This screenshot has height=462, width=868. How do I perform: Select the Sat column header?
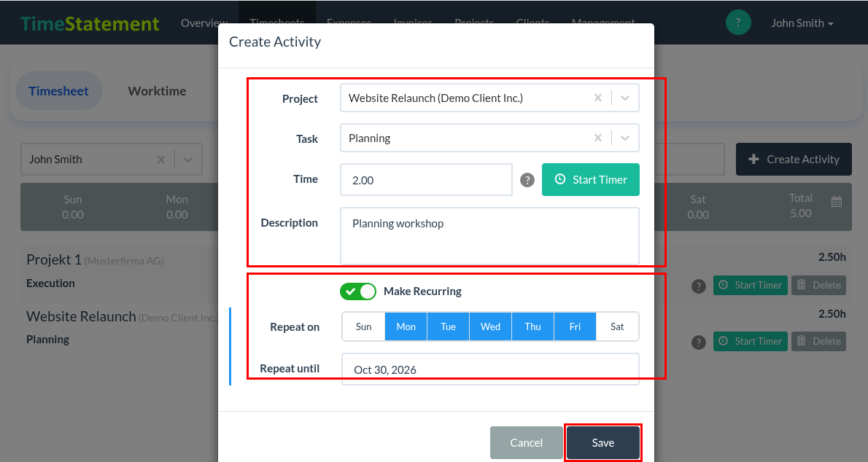click(x=698, y=206)
